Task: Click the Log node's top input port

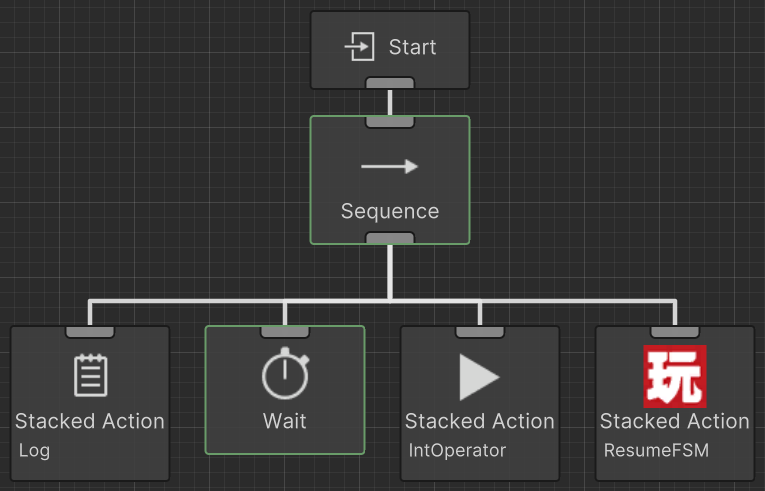Action: pos(90,331)
